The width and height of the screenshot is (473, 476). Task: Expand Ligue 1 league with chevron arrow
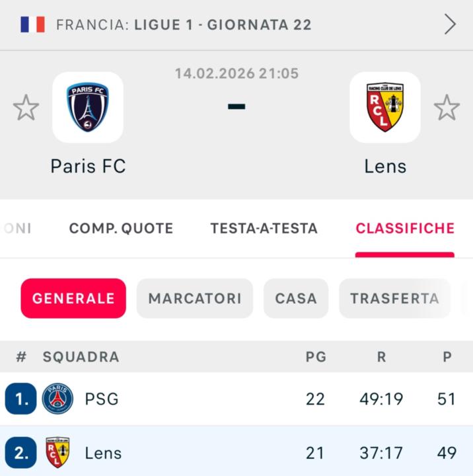(x=450, y=25)
